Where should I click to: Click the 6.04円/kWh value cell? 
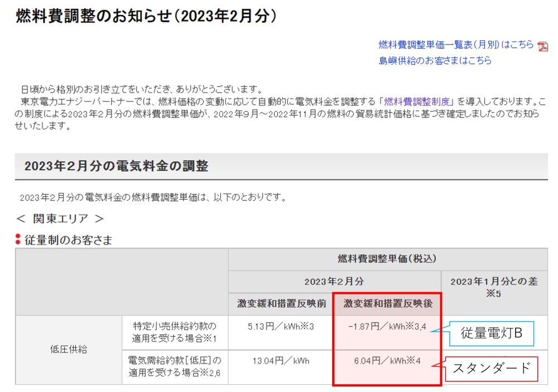coord(387,361)
